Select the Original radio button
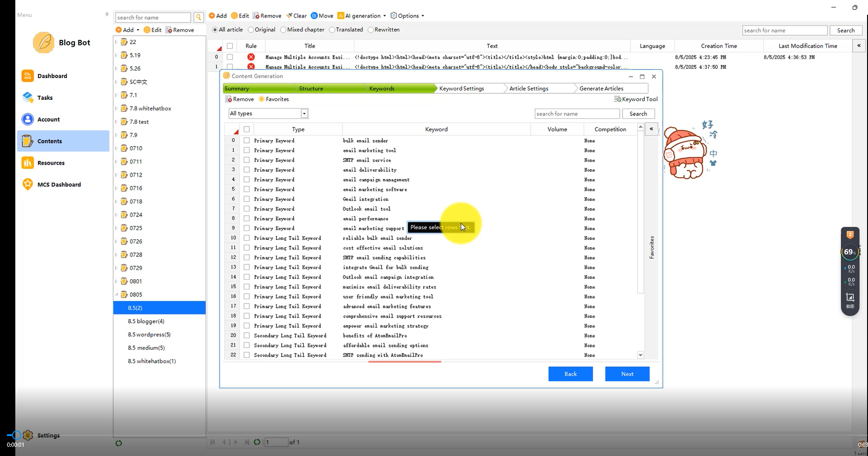Screen dimensions: 868x456 [x=251, y=30]
